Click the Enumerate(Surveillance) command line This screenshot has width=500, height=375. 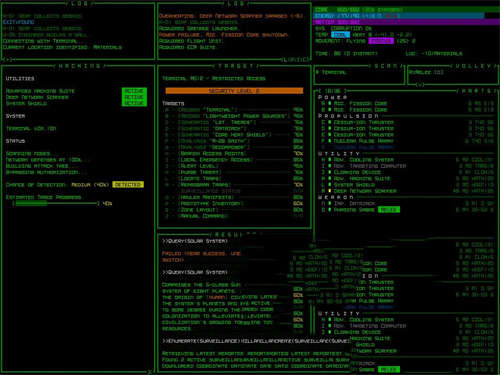pos(256,341)
